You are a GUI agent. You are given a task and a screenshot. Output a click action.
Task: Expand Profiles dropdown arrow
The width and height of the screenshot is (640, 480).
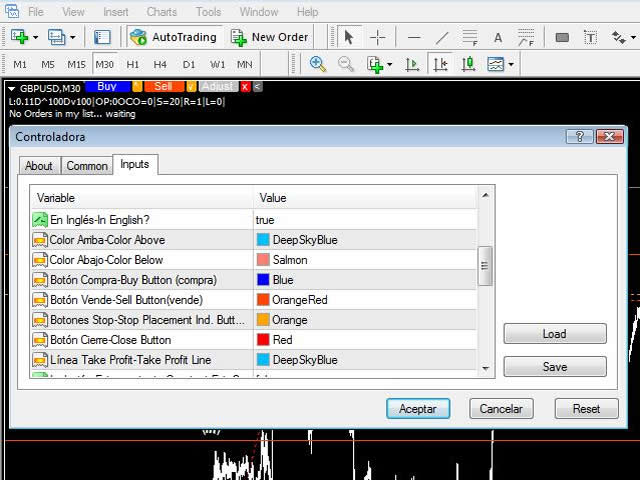73,38
